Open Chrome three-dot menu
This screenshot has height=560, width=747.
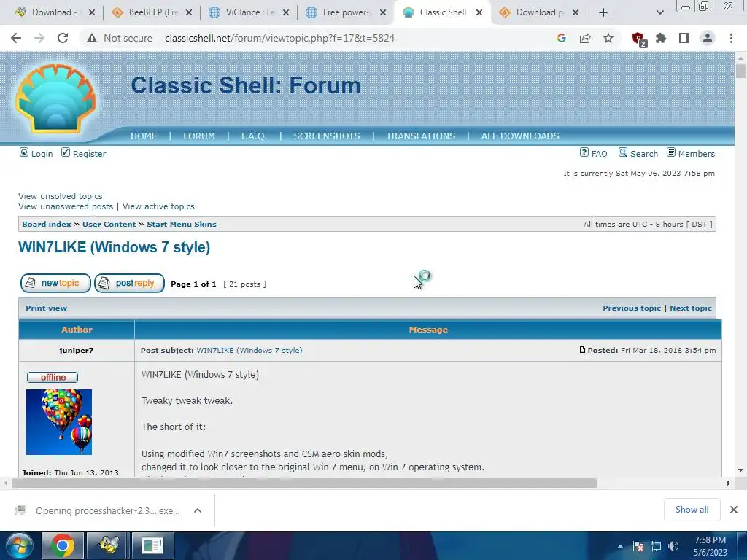tap(731, 38)
